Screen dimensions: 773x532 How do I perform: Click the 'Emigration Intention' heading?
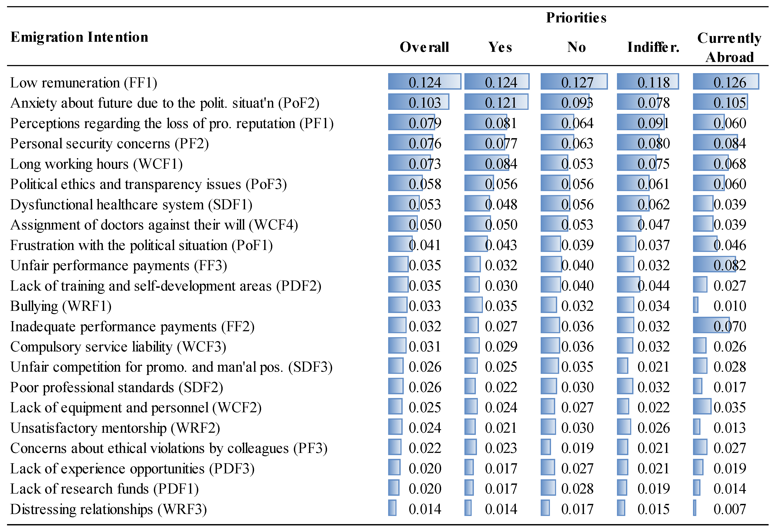point(79,37)
